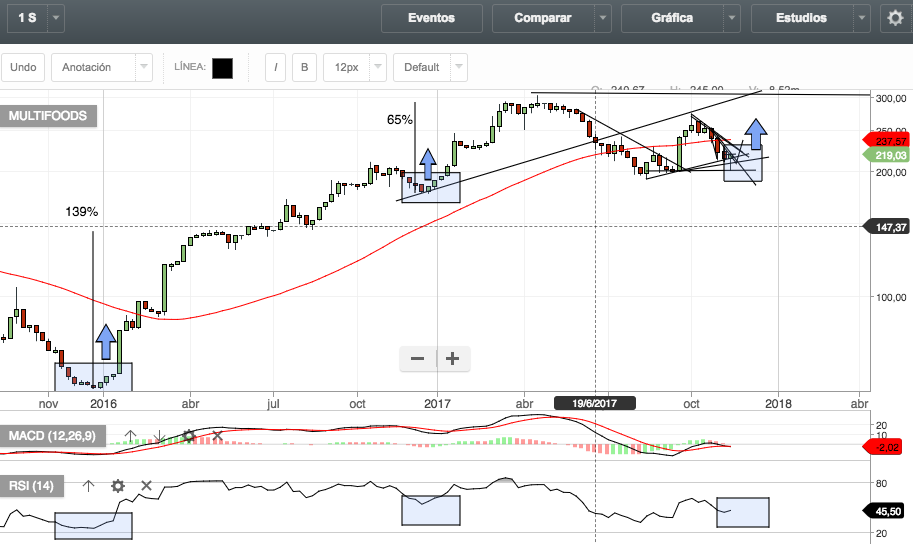Open the Anotación tool dropdown
This screenshot has height=544, width=913.
point(143,67)
